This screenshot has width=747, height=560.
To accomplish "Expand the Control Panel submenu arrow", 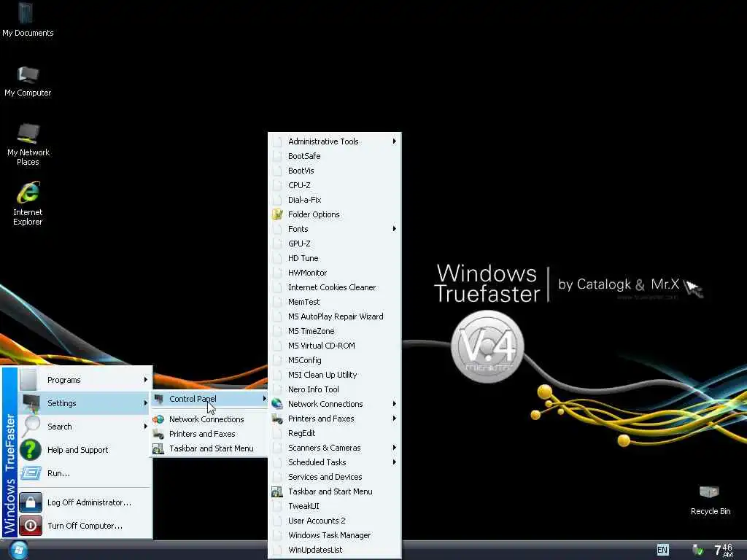I will (x=264, y=399).
